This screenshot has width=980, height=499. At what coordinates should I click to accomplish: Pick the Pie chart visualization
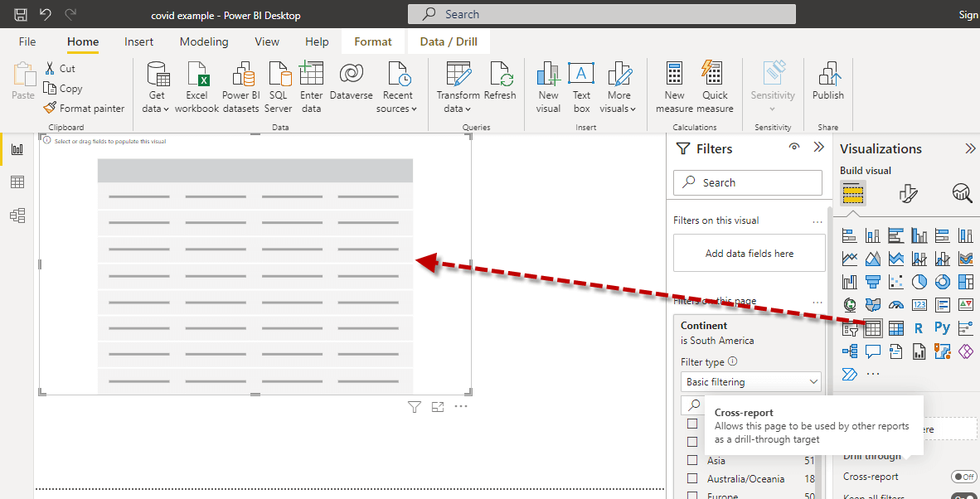click(x=919, y=282)
